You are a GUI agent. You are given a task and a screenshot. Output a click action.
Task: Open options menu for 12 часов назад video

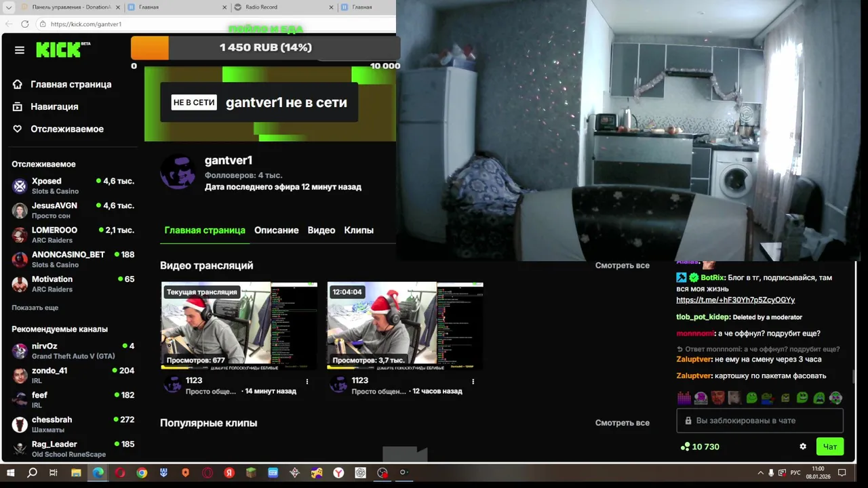[473, 382]
